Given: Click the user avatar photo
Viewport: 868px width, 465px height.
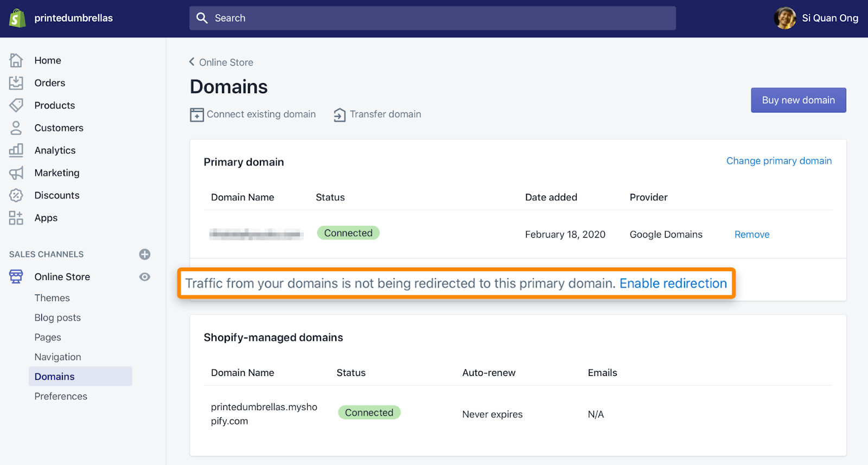Looking at the screenshot, I should 785,18.
